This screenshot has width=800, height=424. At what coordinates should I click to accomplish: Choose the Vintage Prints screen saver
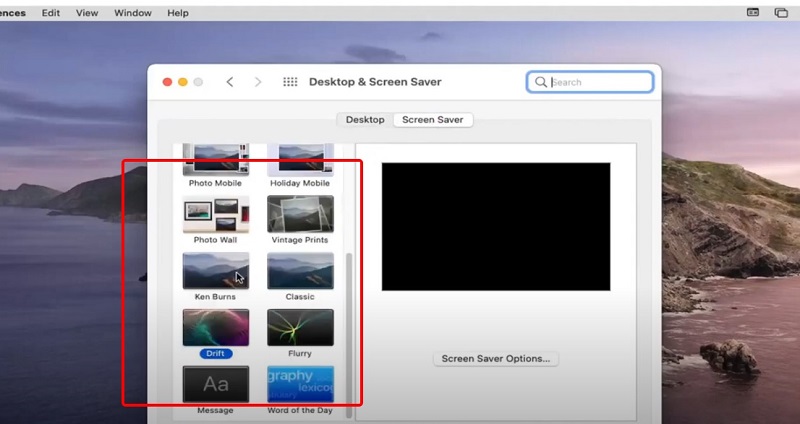(x=300, y=214)
